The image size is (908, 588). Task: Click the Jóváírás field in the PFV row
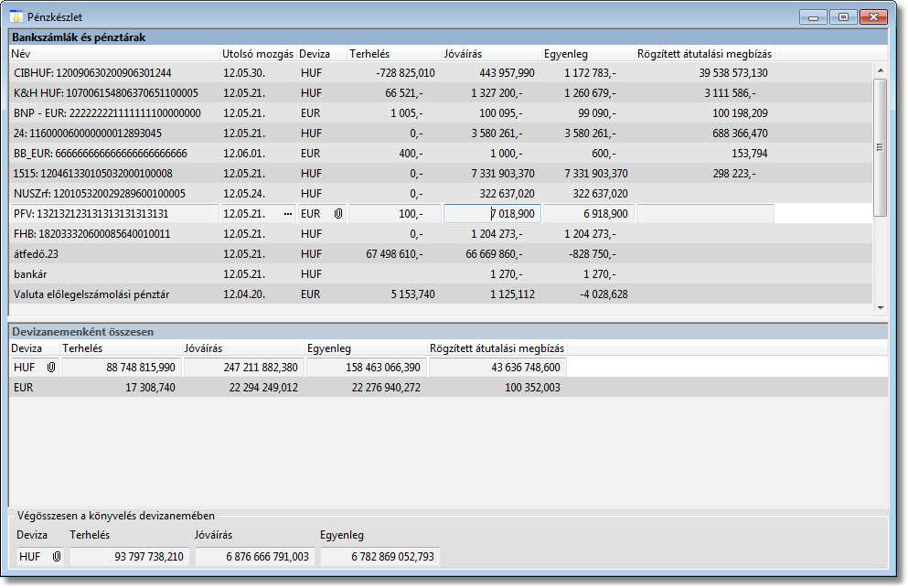(x=492, y=213)
